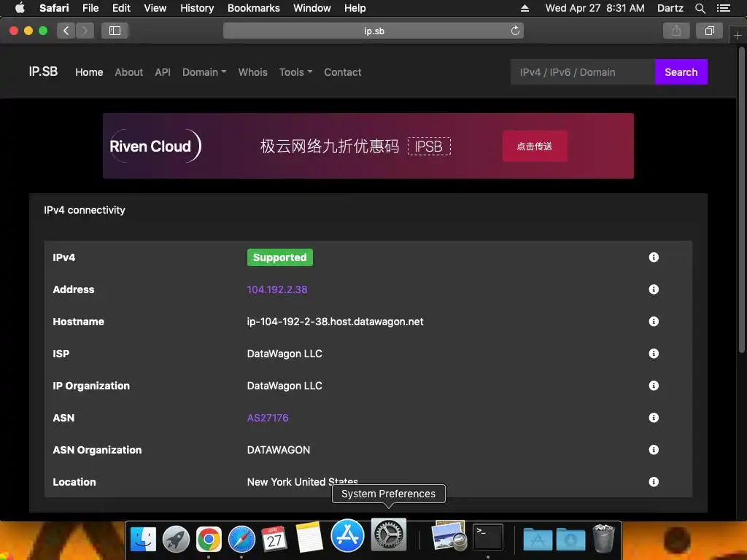The image size is (747, 560).
Task: Show the Safari tab overview
Action: [x=709, y=31]
